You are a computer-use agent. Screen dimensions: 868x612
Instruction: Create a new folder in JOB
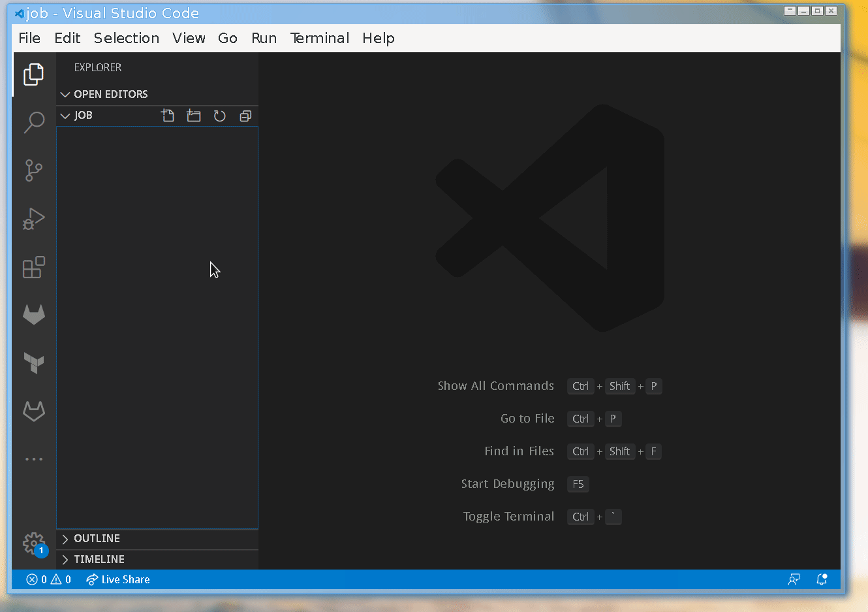click(194, 116)
